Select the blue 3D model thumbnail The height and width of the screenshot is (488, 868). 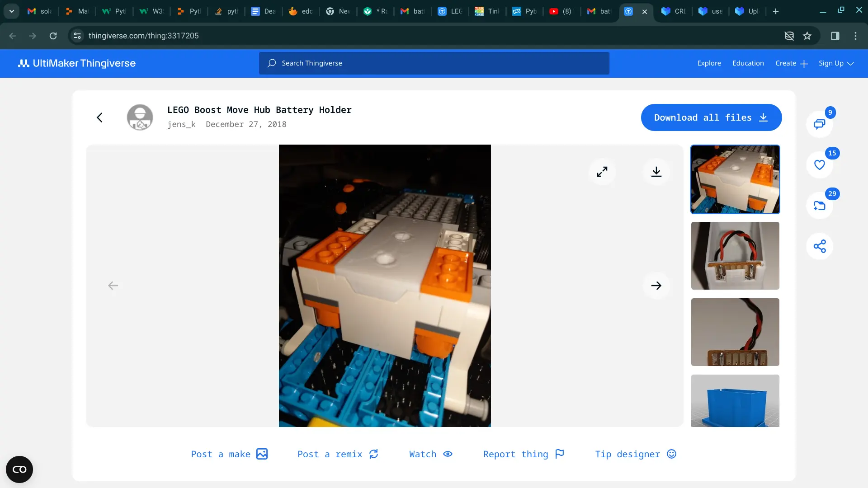pyautogui.click(x=735, y=401)
